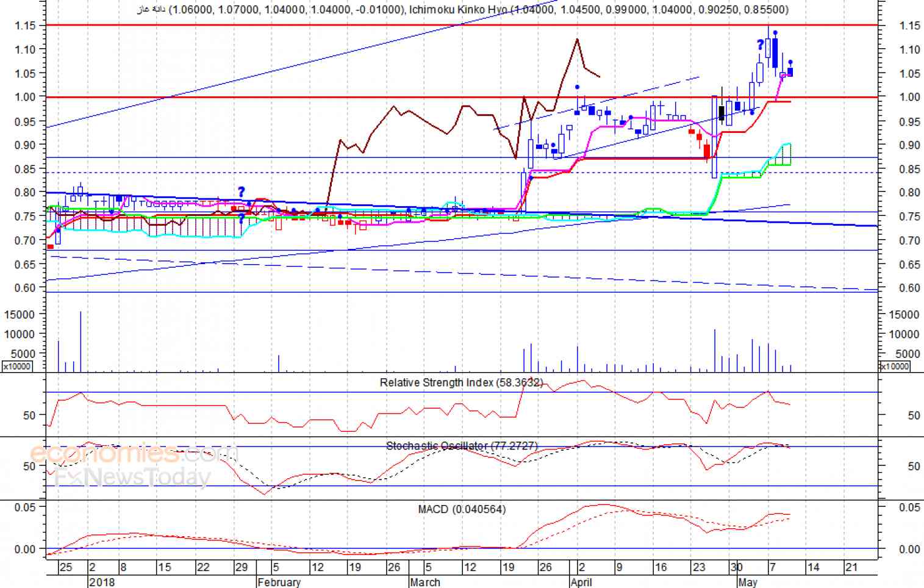
Task: Click the 23 date tick in April
Action: pos(699,568)
